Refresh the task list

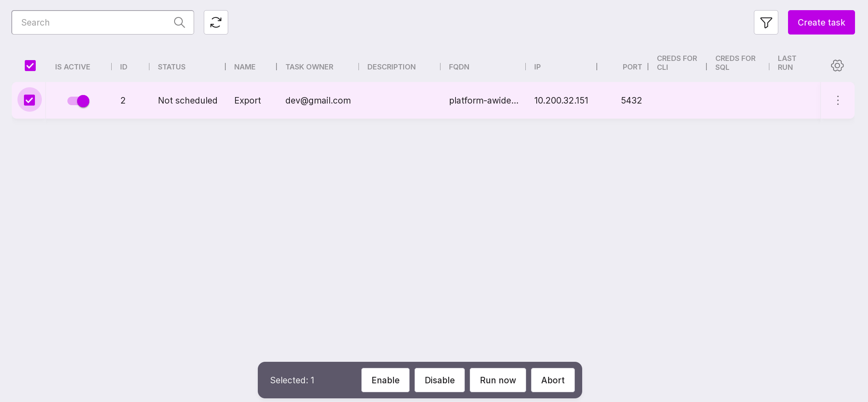[x=216, y=22]
